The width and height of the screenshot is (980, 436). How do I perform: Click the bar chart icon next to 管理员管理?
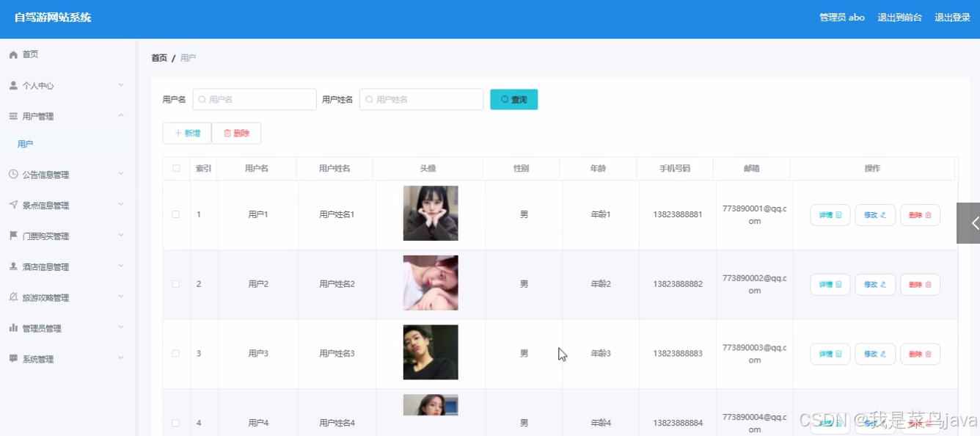13,328
